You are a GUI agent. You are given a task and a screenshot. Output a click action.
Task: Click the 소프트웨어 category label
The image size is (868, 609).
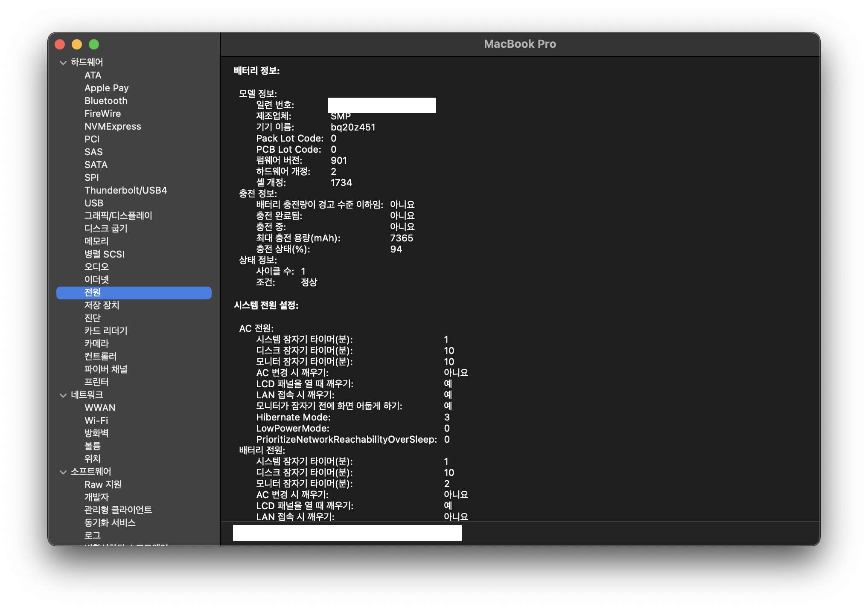(91, 472)
